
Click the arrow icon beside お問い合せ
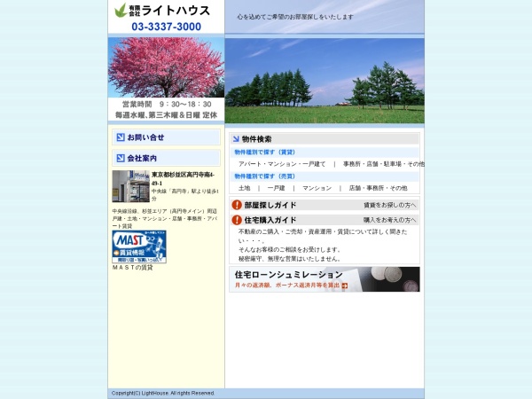[121, 137]
